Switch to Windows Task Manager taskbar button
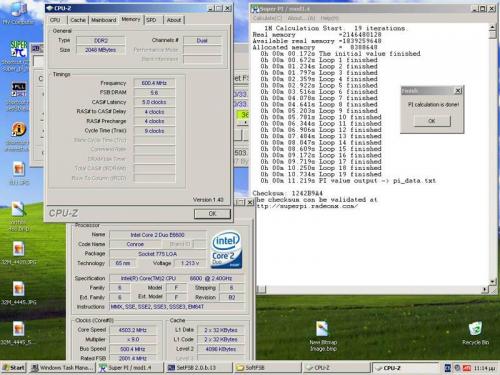The image size is (500, 375). click(x=62, y=368)
